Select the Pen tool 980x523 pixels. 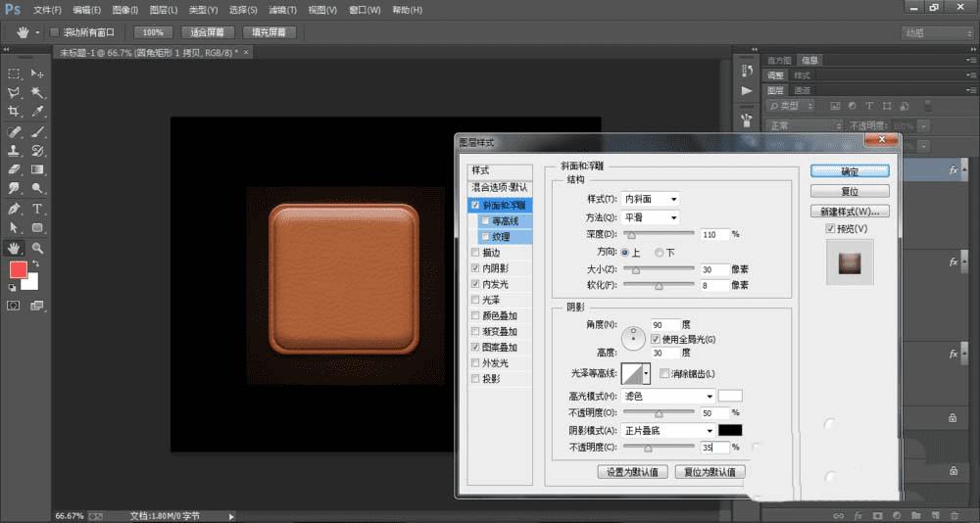14,209
